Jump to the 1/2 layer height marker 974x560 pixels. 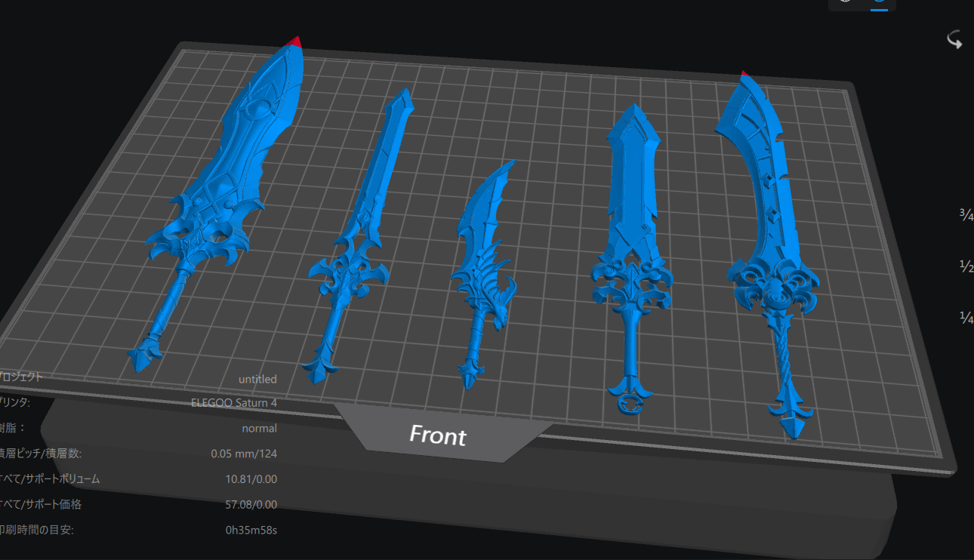point(966,267)
